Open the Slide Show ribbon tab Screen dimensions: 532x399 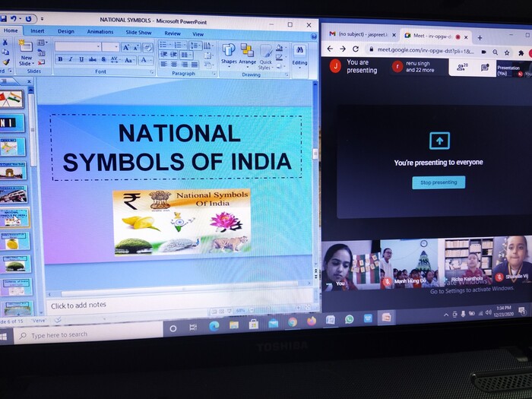pyautogui.click(x=138, y=33)
